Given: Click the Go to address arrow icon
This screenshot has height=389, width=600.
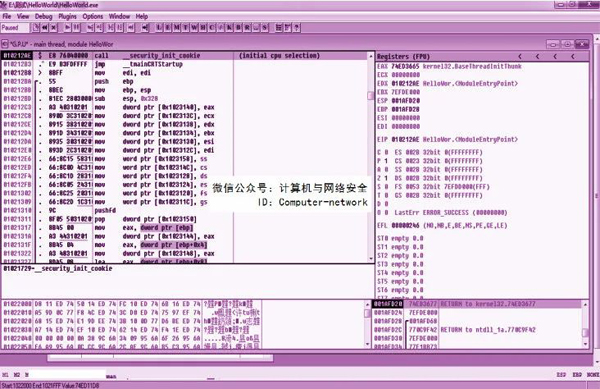Looking at the screenshot, I should (145, 28).
